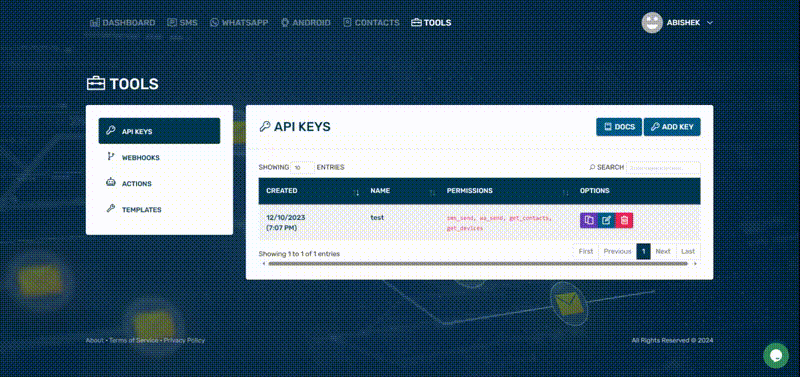
Task: Sort table by Created column arrows
Action: click(x=356, y=192)
